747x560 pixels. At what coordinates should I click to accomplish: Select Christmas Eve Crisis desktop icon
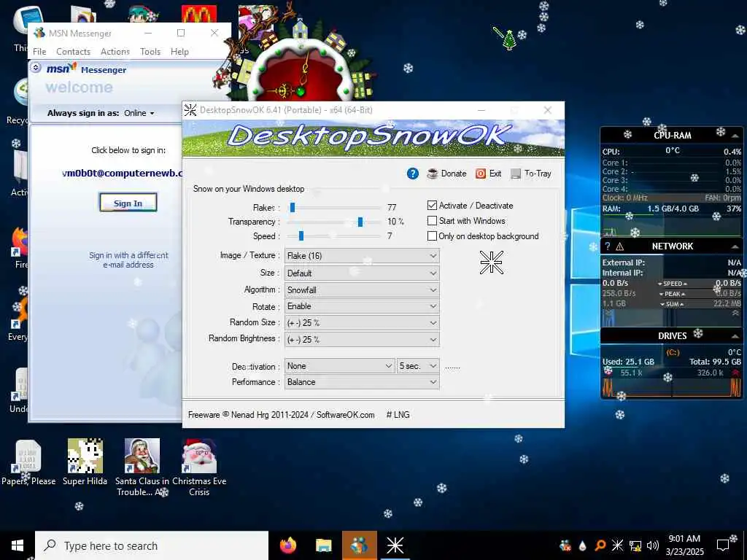tap(199, 467)
